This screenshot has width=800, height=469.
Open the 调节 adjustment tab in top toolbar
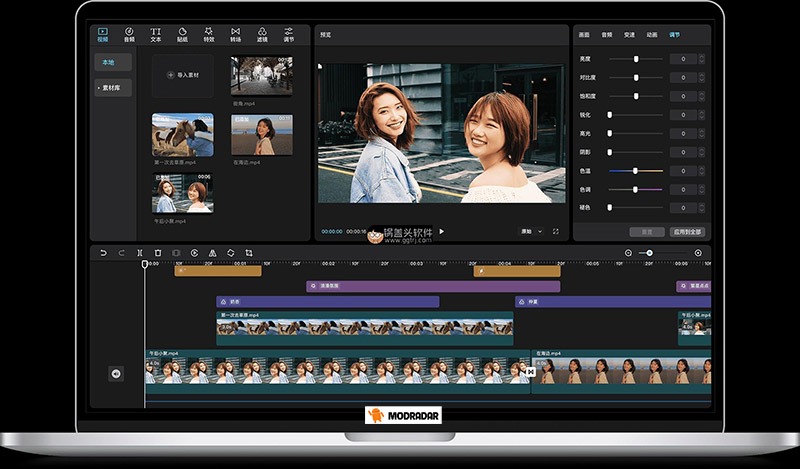(x=289, y=35)
